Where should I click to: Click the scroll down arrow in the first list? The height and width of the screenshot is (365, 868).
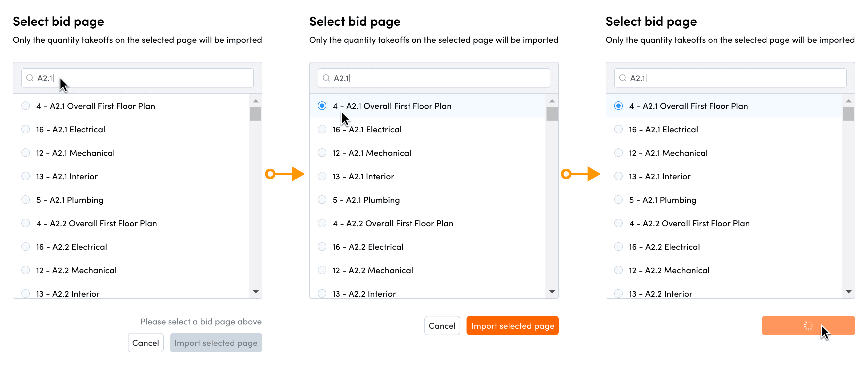(256, 292)
